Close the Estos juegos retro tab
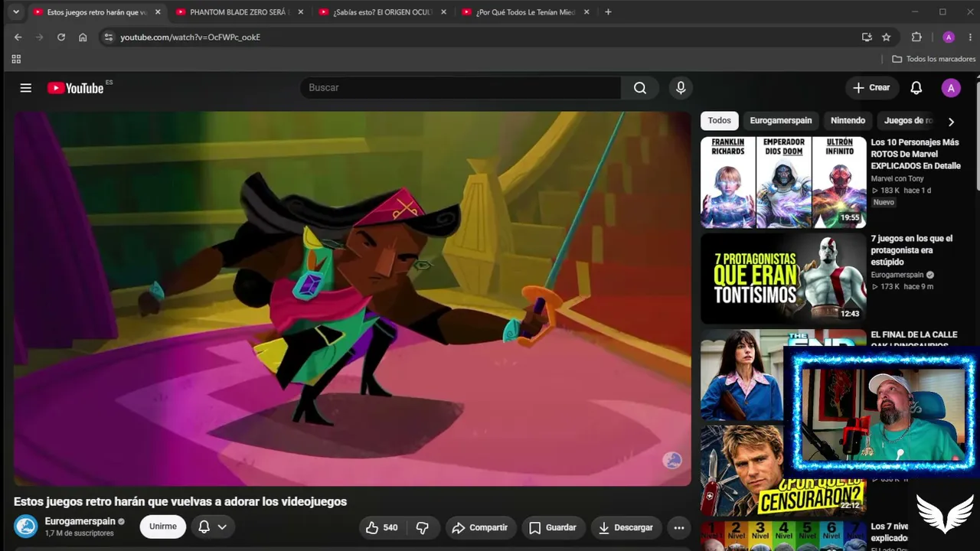The image size is (980, 551). pyautogui.click(x=158, y=12)
